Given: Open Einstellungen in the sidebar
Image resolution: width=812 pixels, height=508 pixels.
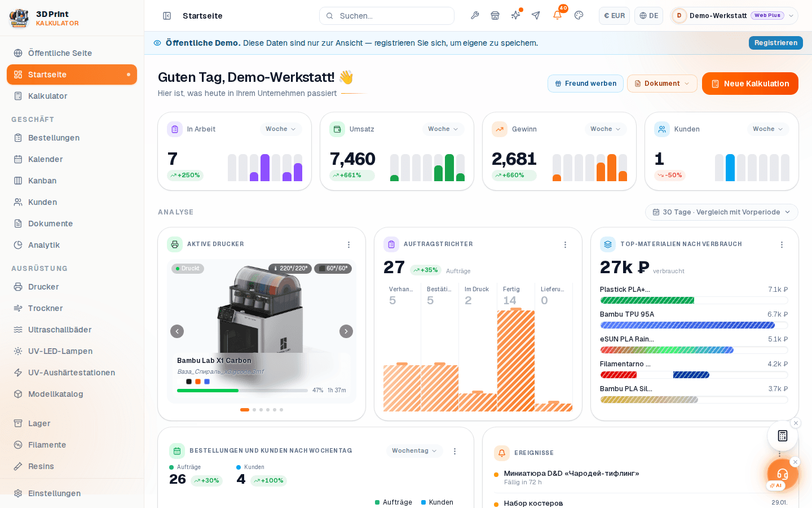Looking at the screenshot, I should [x=72, y=493].
